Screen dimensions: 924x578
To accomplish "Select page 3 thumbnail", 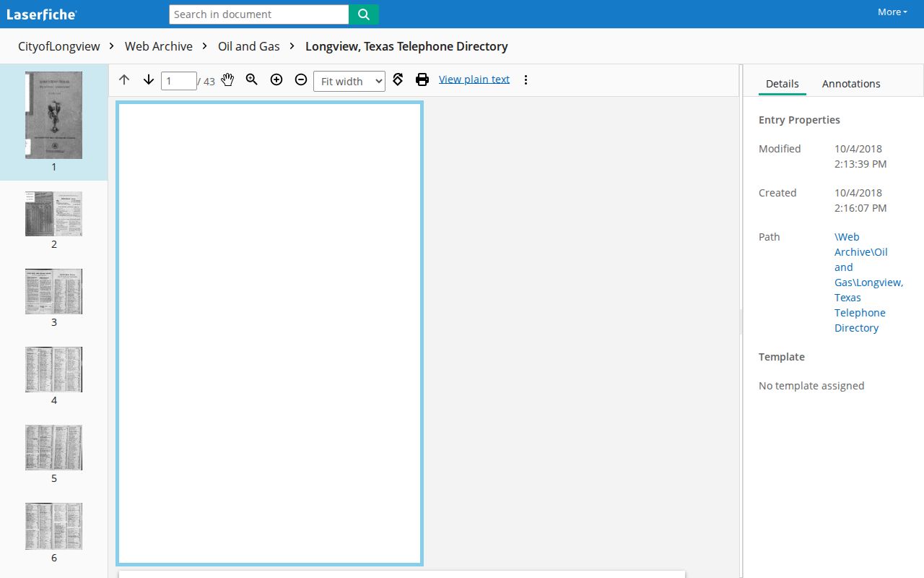I will coord(53,292).
